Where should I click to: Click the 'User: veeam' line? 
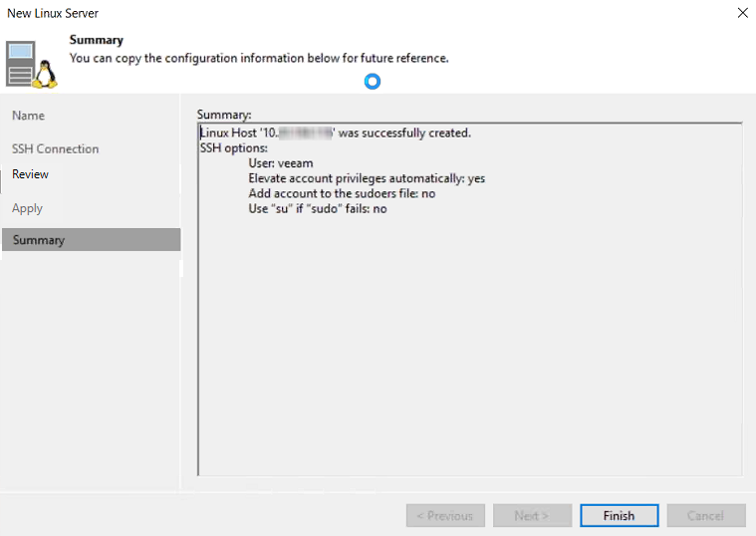281,163
